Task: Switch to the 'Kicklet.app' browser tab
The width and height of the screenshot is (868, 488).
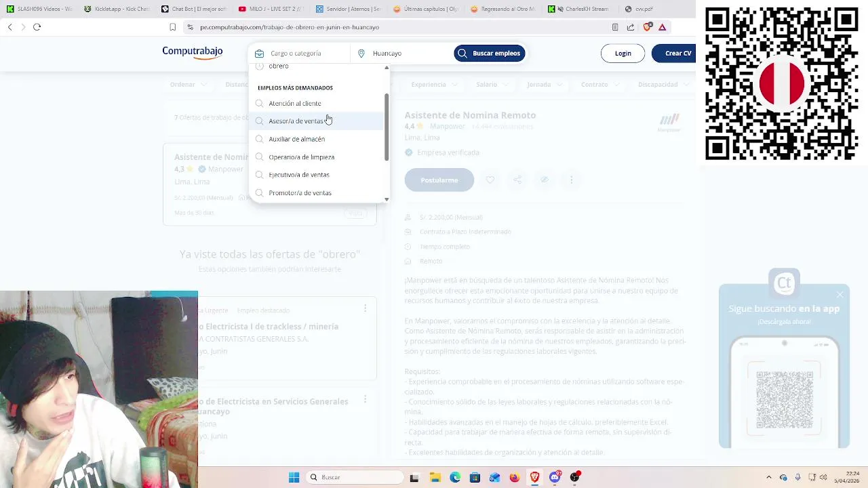Action: tap(117, 9)
